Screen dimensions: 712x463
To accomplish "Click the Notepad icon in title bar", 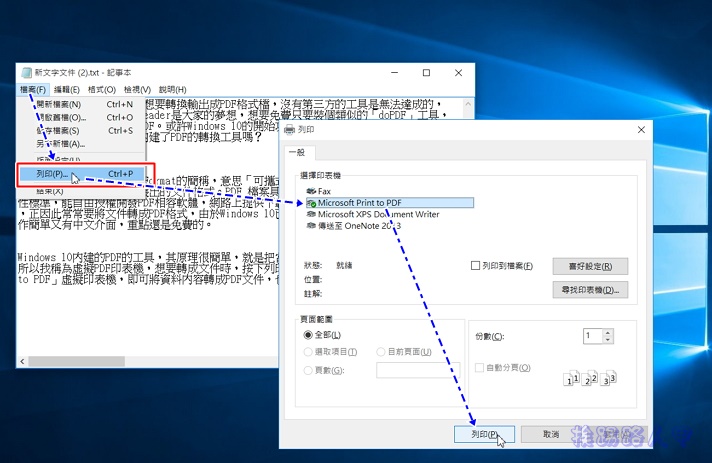I will click(26, 73).
